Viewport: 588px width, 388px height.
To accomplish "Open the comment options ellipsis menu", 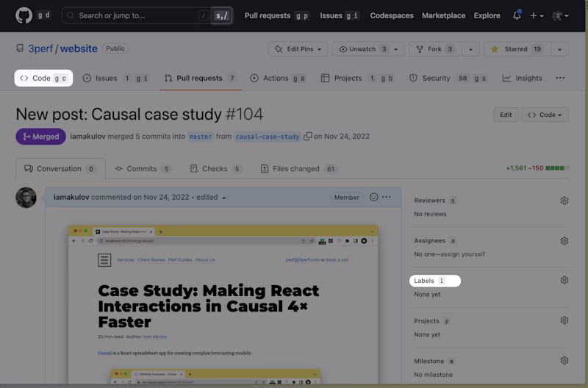I will pos(387,197).
